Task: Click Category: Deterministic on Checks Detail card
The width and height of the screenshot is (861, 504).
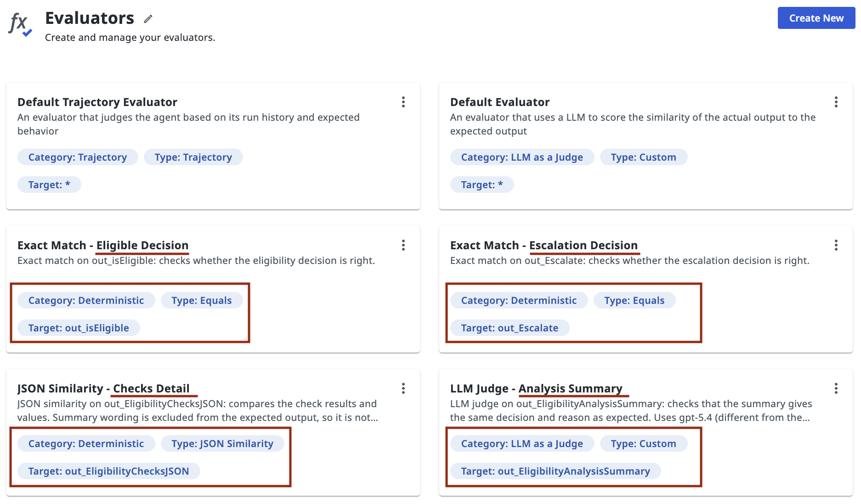Action: click(86, 443)
